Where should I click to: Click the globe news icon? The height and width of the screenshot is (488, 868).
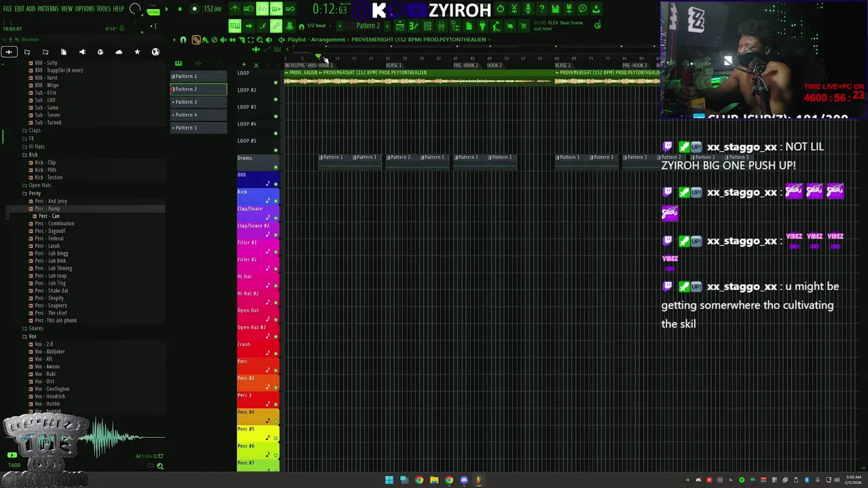click(597, 25)
